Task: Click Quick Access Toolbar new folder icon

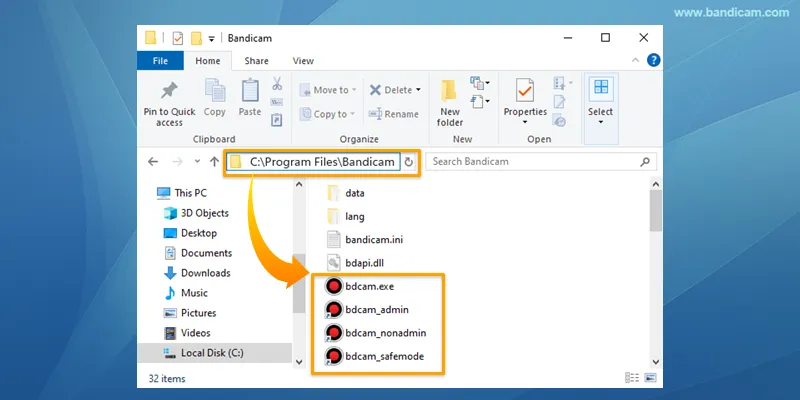Action: tap(196, 38)
